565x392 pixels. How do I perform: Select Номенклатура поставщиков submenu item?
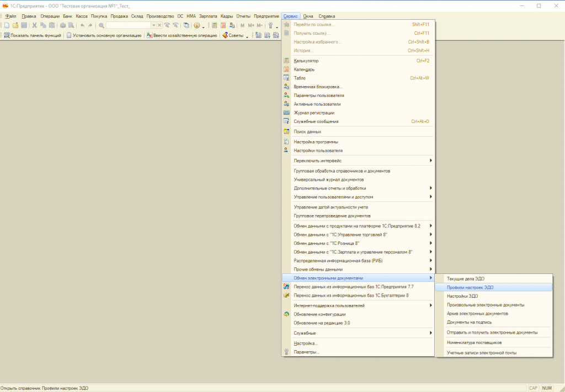pyautogui.click(x=494, y=343)
